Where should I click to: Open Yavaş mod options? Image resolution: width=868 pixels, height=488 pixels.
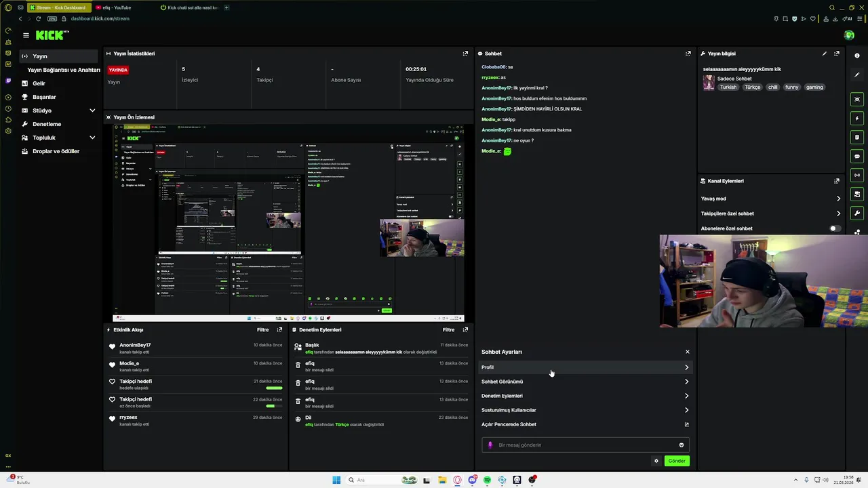coord(771,199)
